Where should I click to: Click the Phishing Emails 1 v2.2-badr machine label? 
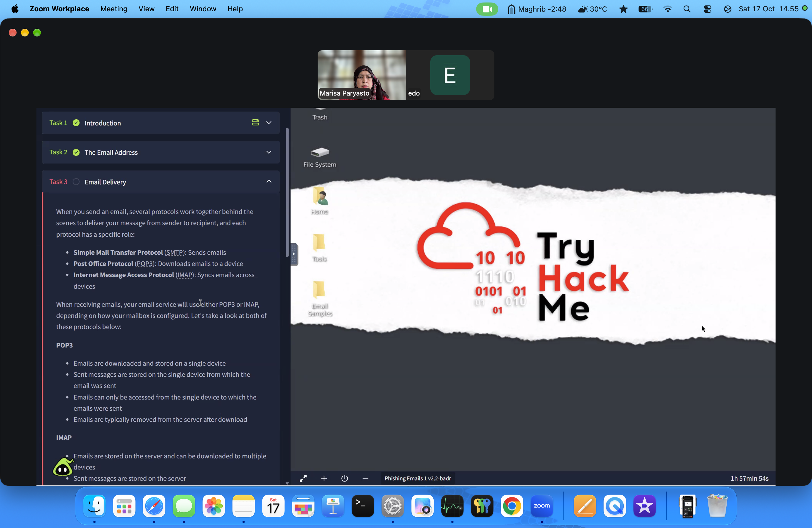pyautogui.click(x=418, y=479)
